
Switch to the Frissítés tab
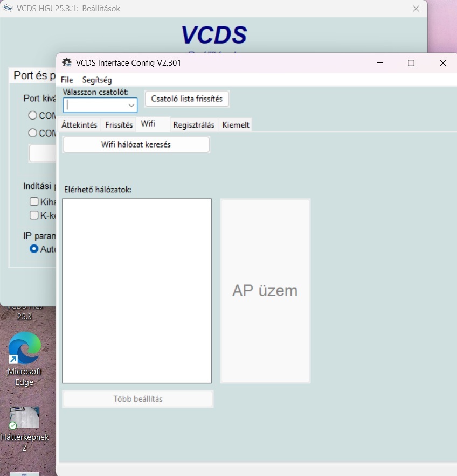coord(119,125)
